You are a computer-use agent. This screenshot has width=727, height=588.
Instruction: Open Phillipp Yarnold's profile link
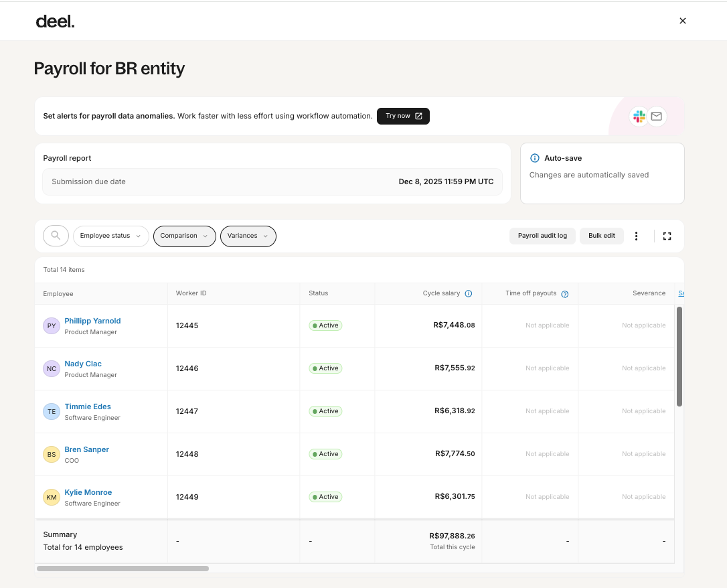coord(93,321)
